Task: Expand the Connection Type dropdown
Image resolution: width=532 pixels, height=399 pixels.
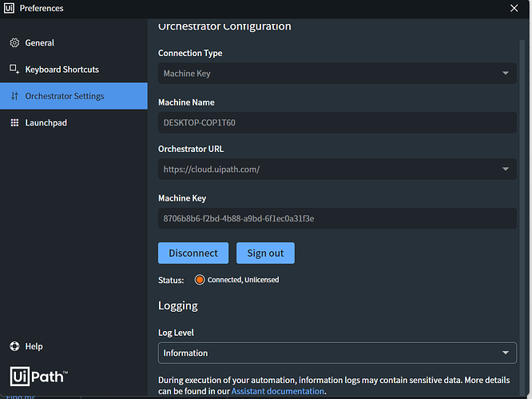Action: (x=505, y=74)
